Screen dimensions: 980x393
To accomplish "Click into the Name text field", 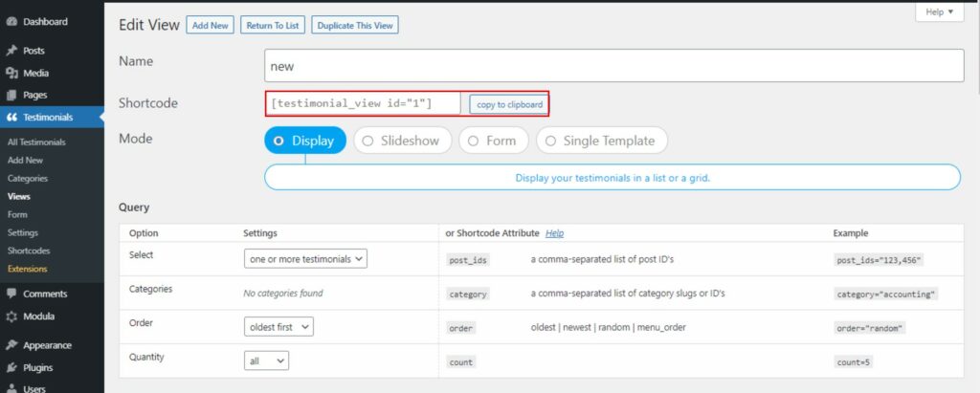I will pos(613,66).
